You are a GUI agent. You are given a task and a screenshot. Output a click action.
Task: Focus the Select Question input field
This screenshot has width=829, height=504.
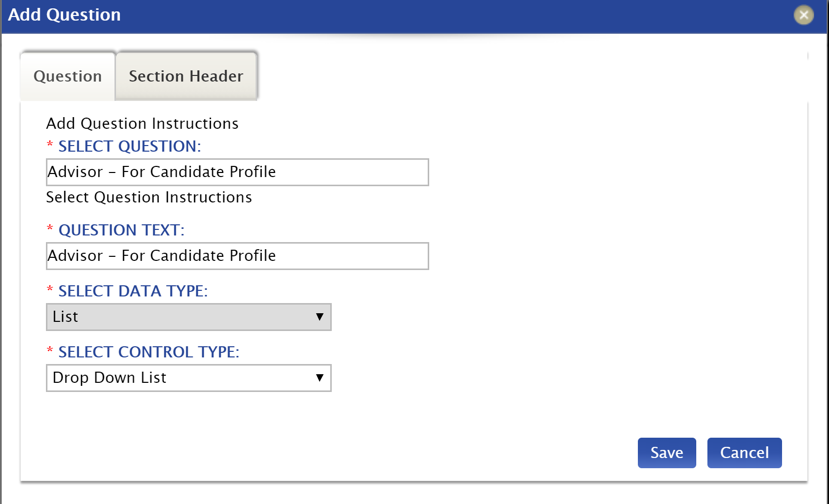[x=237, y=172]
